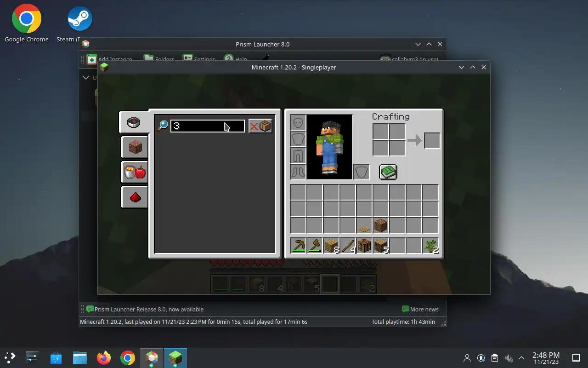Pick up the stack of 5 logs

380,246
